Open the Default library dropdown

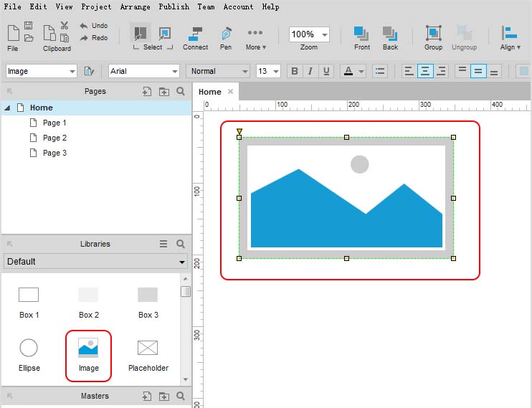coord(95,262)
